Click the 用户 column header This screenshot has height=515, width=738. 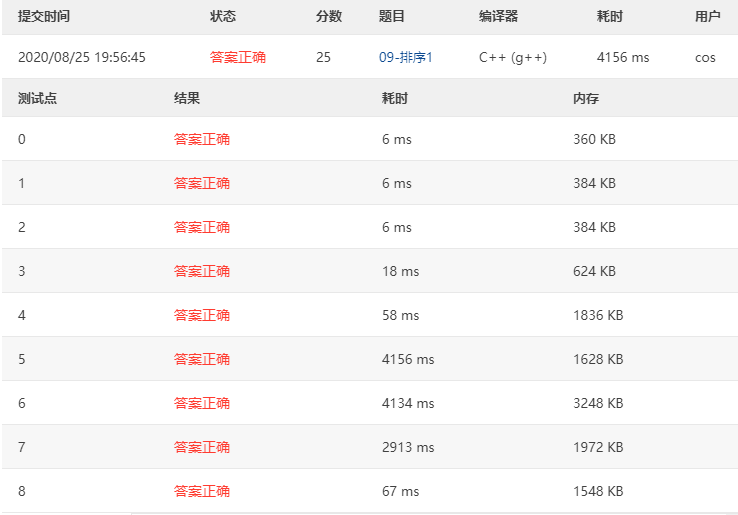point(707,16)
